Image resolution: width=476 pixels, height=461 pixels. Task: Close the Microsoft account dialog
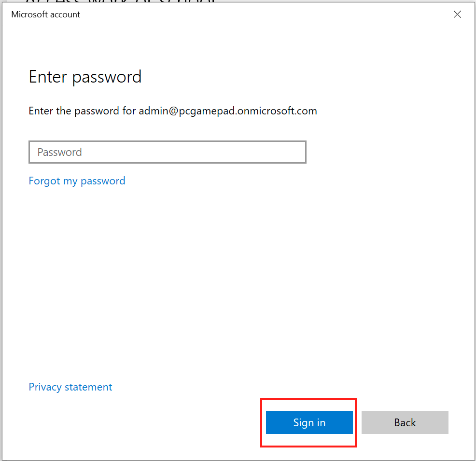pos(457,14)
